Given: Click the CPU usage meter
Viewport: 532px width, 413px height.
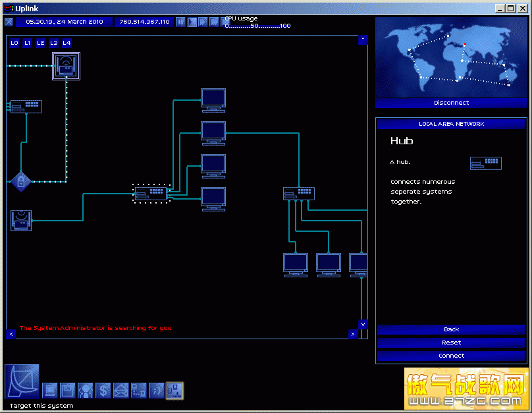Looking at the screenshot, I should pyautogui.click(x=258, y=22).
